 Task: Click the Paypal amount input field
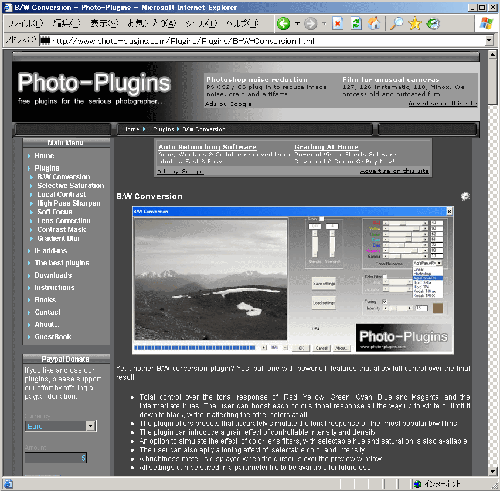tap(56, 458)
